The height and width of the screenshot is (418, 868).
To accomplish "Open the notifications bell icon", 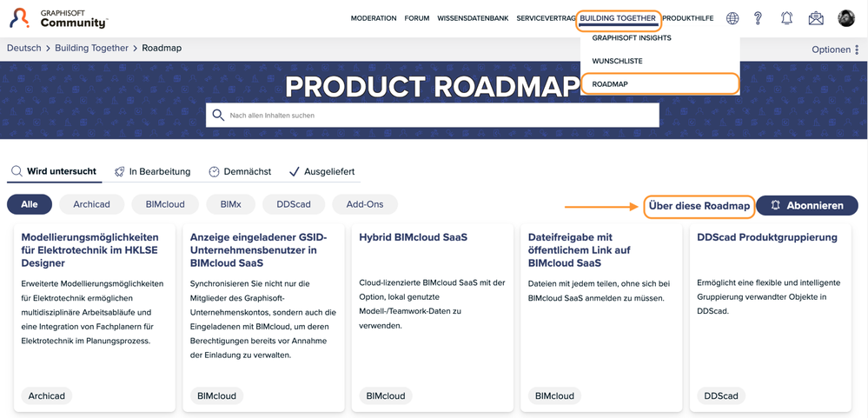I will coord(786,18).
